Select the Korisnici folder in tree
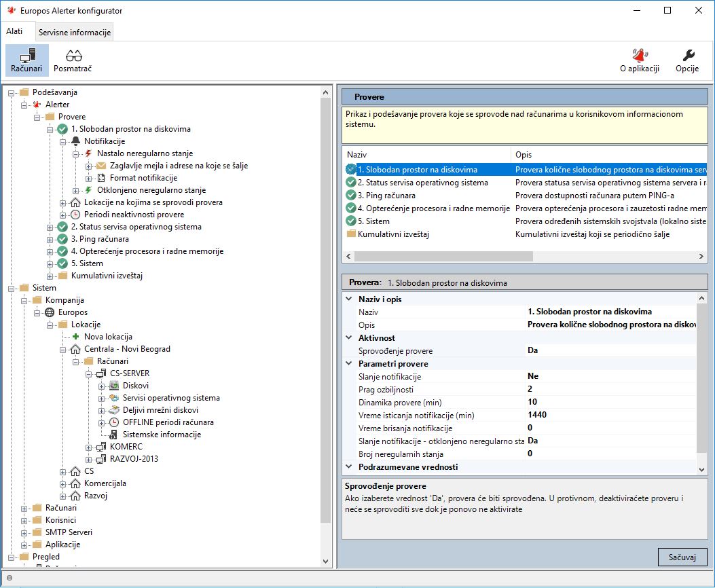Screen dimensions: 715x588 click(60, 520)
